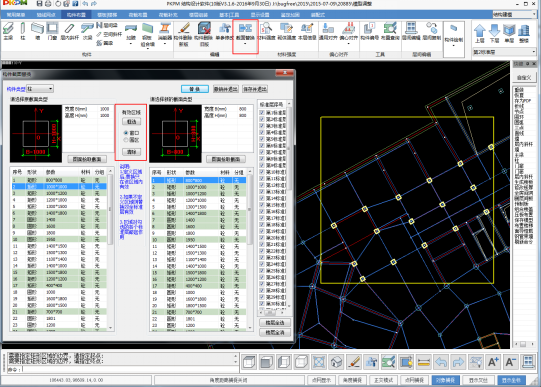Image resolution: width=541 pixels, height=387 pixels.
Task: Switch to the 构件布置 ribbon tab
Action: click(76, 14)
